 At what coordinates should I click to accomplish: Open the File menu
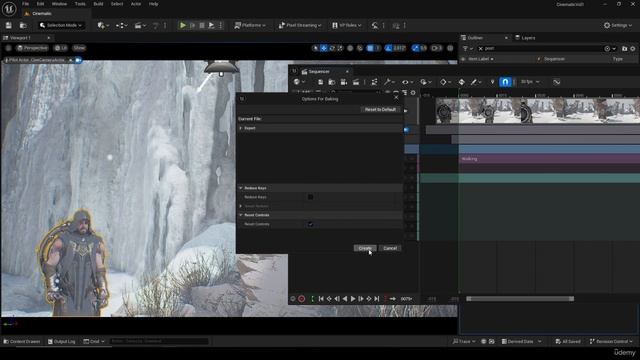coord(25,4)
